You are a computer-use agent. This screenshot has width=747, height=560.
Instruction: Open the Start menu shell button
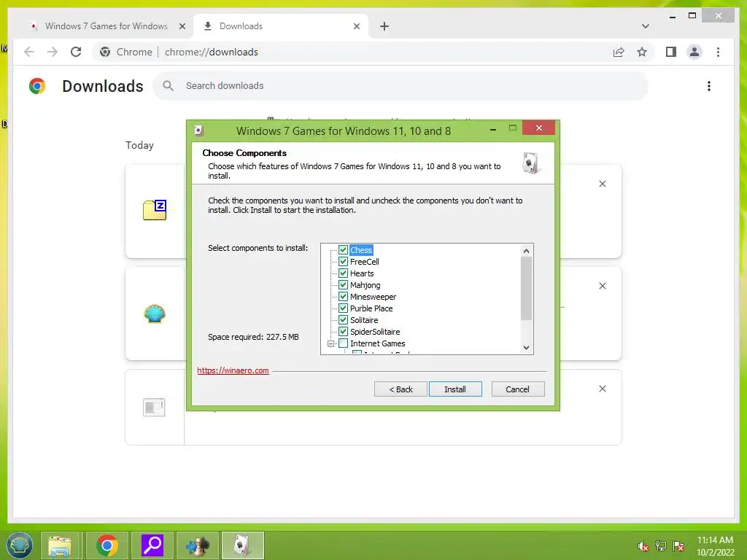click(19, 545)
